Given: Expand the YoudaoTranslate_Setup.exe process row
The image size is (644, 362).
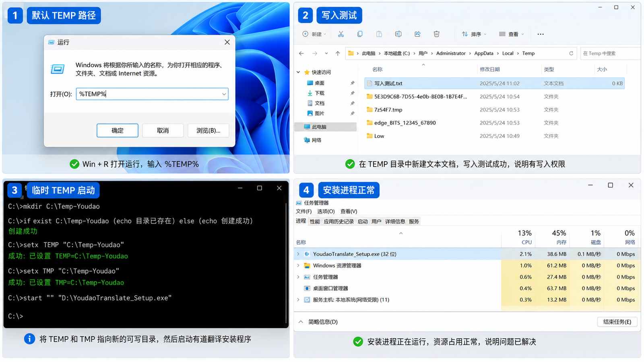Looking at the screenshot, I should [298, 254].
